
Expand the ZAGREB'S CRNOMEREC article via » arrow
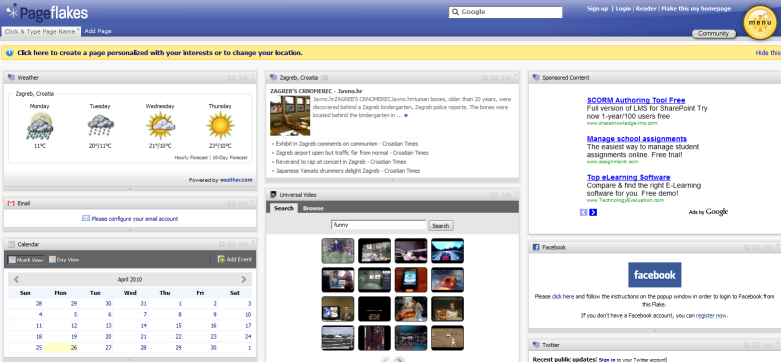point(406,116)
